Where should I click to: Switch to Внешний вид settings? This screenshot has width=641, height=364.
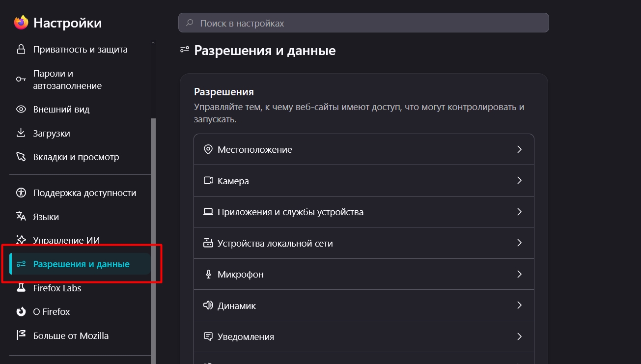(80, 110)
